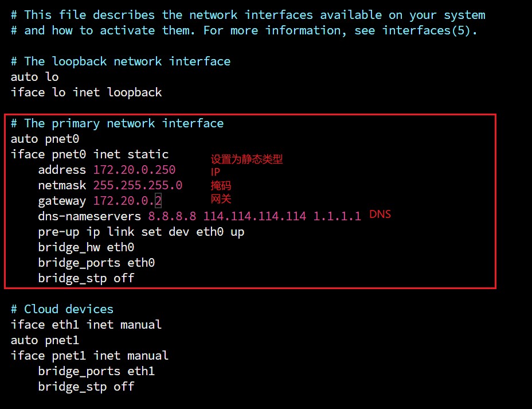Viewport: 532px width, 409px height.
Task: Click 'iface lo inet loopback' line
Action: [86, 92]
